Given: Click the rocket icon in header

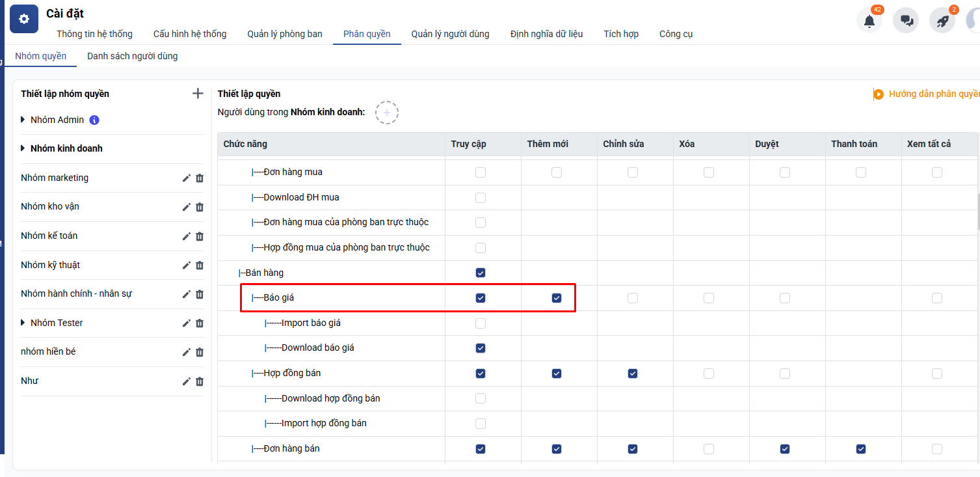Looking at the screenshot, I should tap(942, 21).
